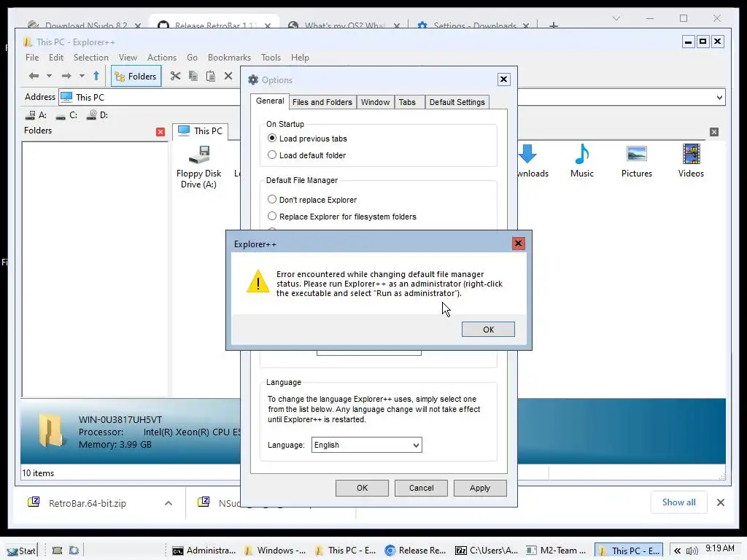Viewport: 747px width, 560px height.
Task: Open the File menu
Action: [32, 57]
